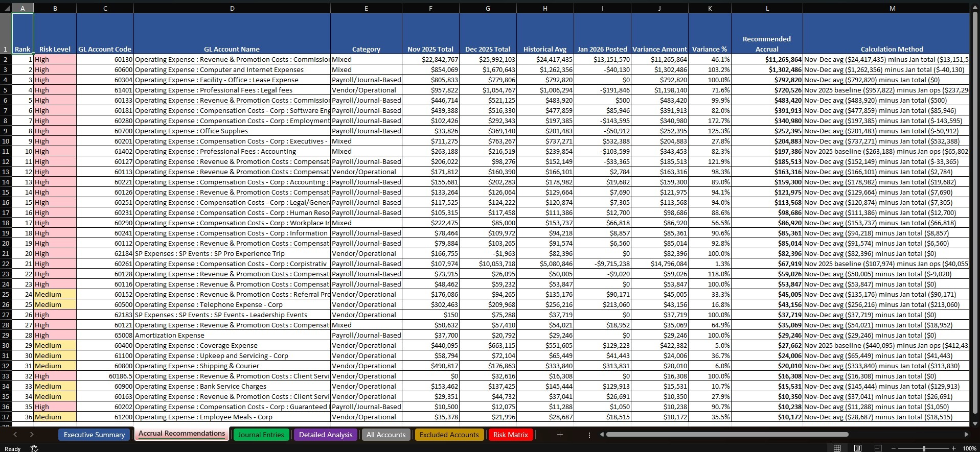This screenshot has width=980, height=452.
Task: Click the Dec 2025 Total header
Action: [x=488, y=34]
